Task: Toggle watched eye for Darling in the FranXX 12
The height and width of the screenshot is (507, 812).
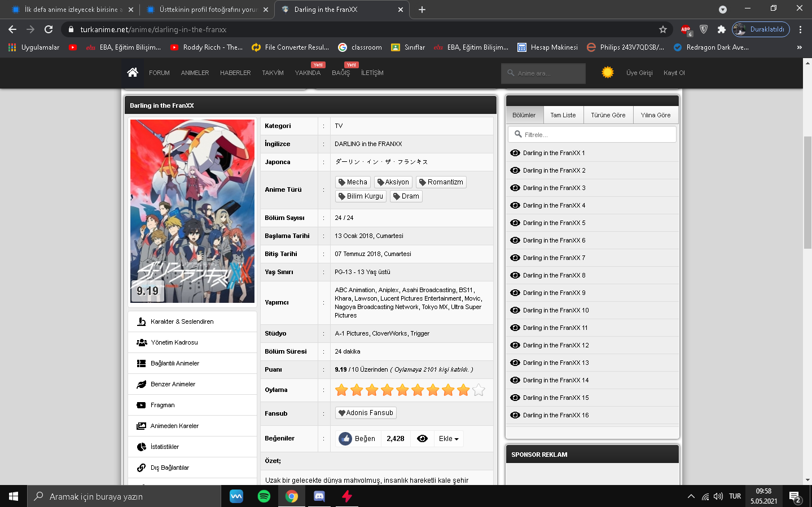Action: (x=515, y=345)
